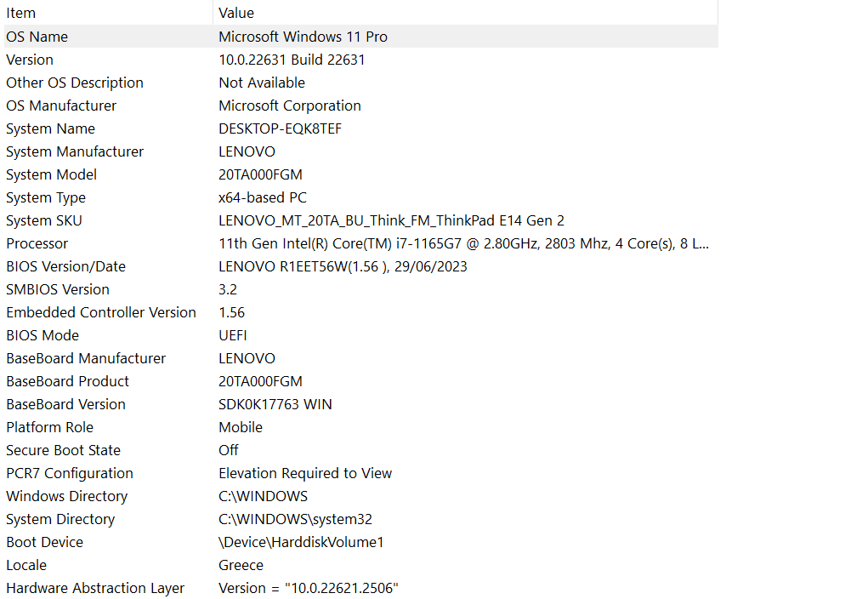Select the Hardware Abstraction Layer row
868x599 pixels.
tap(308, 588)
